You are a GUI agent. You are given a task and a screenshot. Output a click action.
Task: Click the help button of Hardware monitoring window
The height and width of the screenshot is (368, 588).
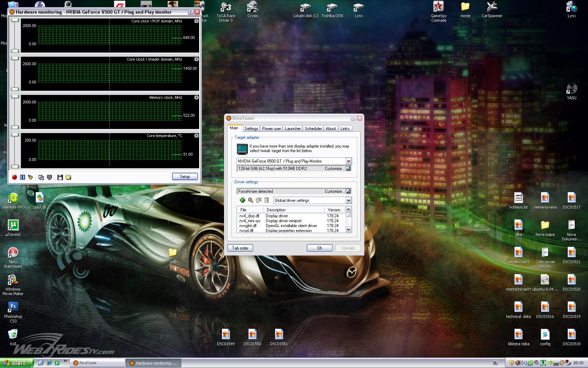click(190, 12)
